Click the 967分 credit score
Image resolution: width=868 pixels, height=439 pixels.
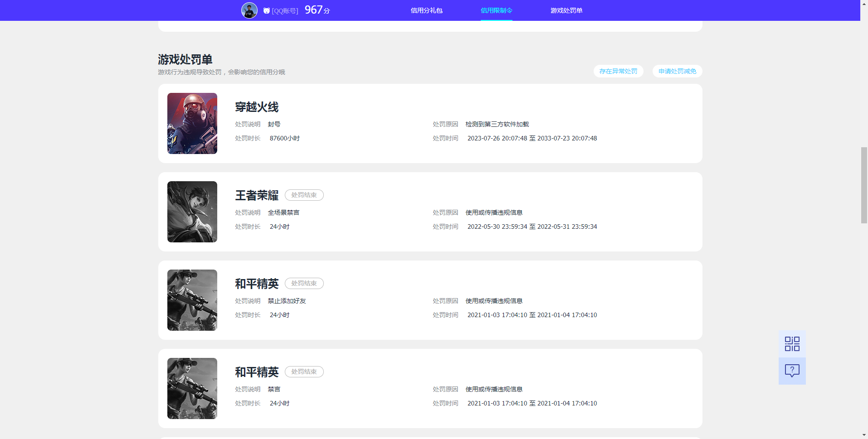(x=317, y=10)
